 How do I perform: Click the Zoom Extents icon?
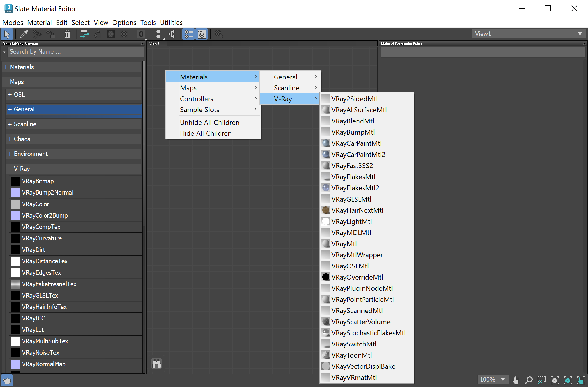[x=555, y=380]
